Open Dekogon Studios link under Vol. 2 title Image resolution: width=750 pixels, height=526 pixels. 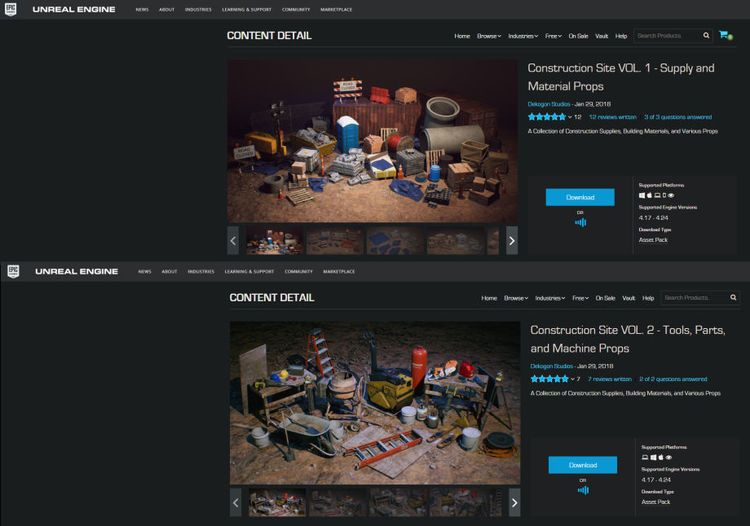point(551,366)
